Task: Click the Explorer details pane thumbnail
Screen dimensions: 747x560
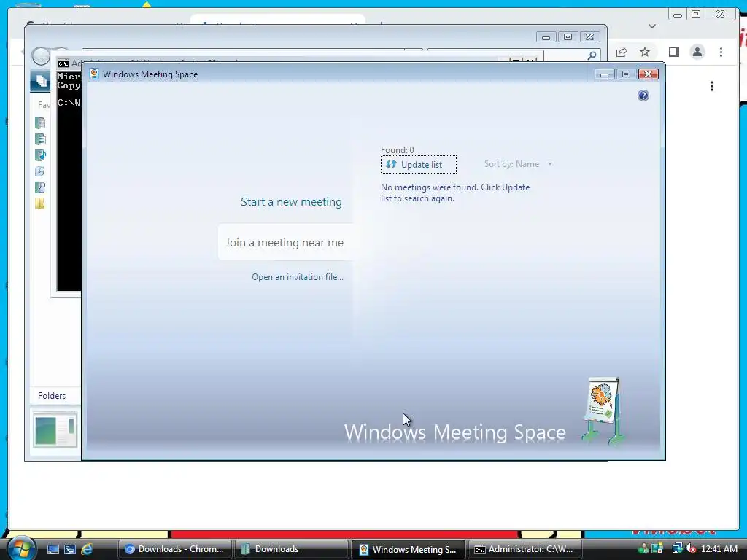Action: point(55,430)
